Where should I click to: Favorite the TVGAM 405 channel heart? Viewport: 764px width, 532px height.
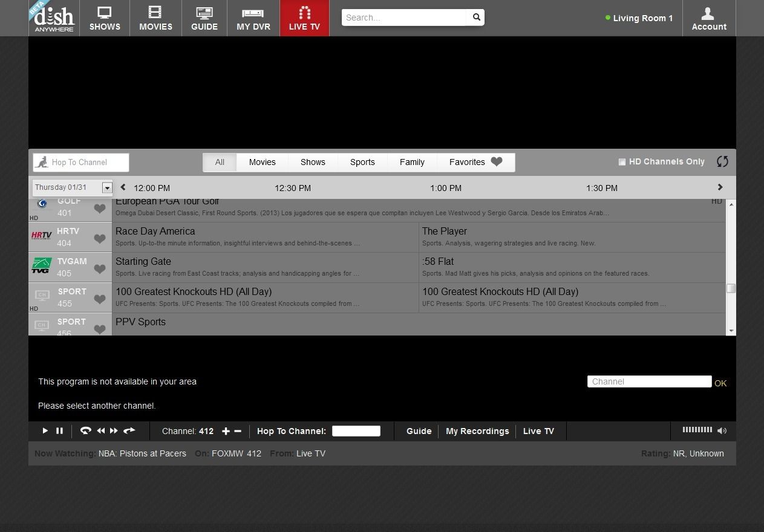(x=100, y=269)
